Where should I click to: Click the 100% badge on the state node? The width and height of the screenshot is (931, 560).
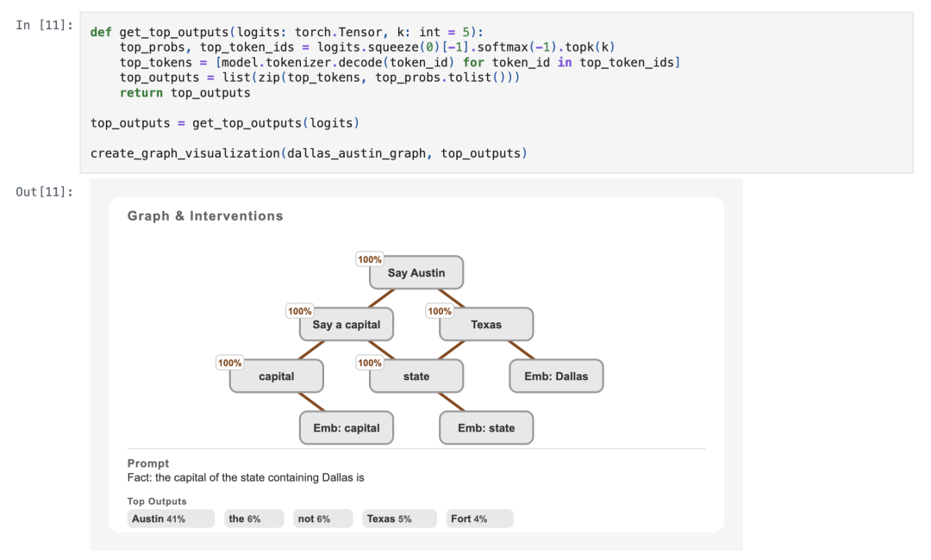tap(370, 363)
